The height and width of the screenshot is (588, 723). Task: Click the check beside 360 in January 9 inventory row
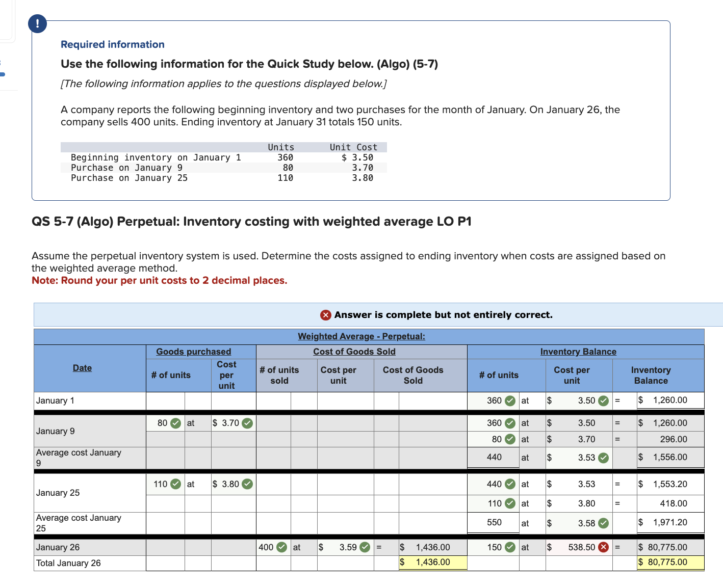510,423
